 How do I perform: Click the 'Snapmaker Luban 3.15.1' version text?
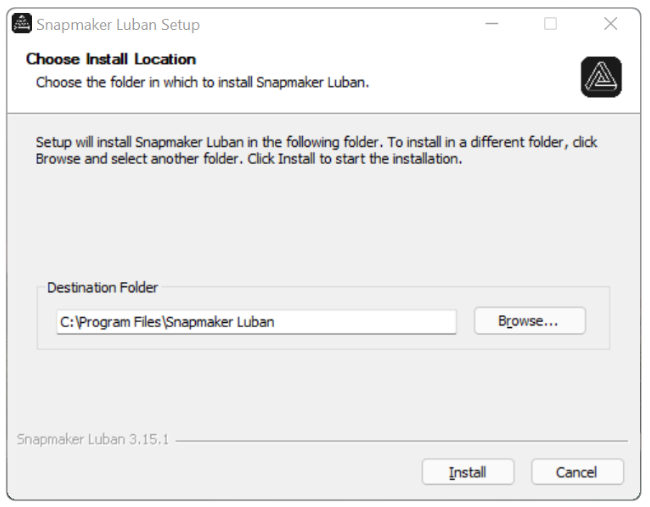93,439
